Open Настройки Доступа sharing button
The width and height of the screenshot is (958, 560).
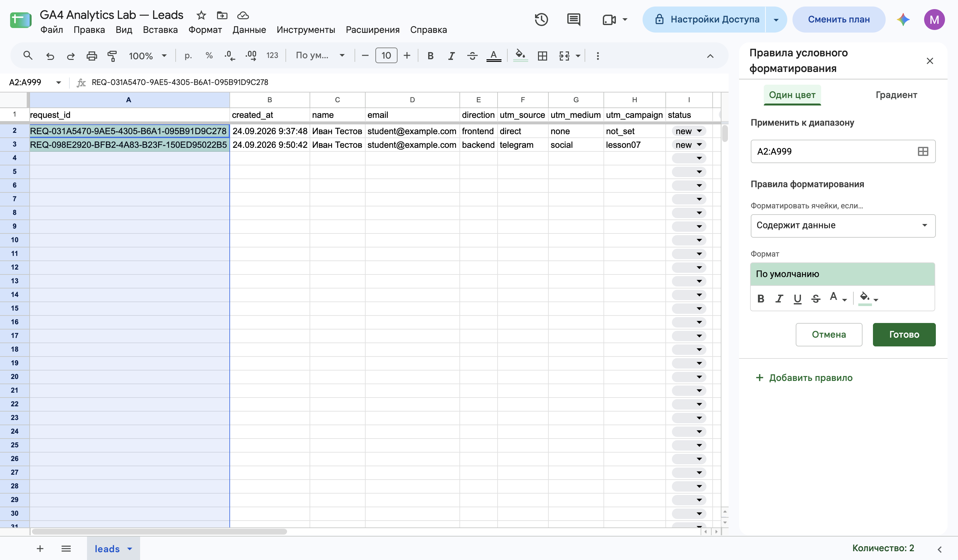(708, 20)
